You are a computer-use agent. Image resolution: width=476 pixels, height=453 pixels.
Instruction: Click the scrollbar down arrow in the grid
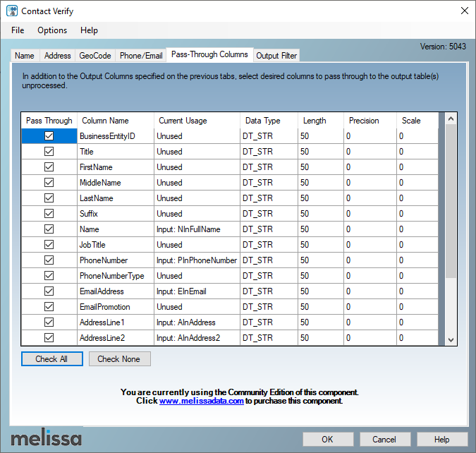451,339
